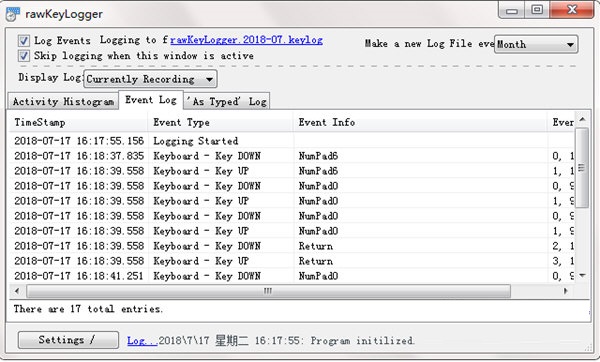Click the Event Type column header
Screen dimensions: 600x362
pyautogui.click(x=220, y=122)
